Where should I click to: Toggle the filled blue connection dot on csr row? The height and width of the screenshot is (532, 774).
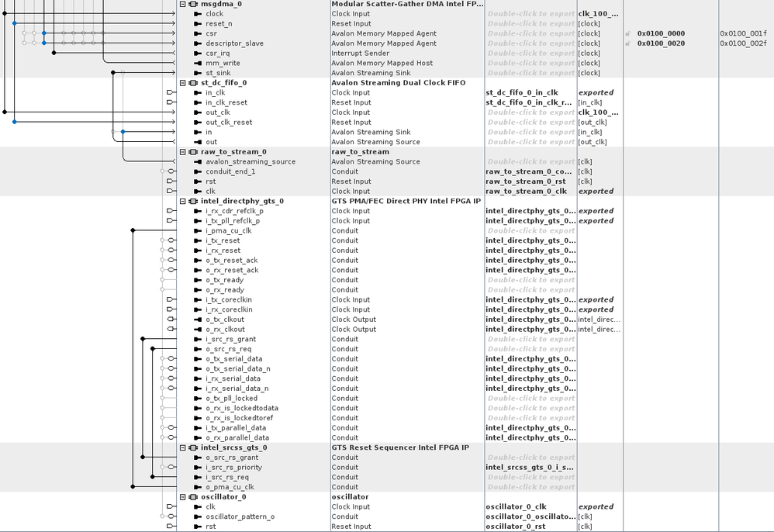[x=44, y=33]
